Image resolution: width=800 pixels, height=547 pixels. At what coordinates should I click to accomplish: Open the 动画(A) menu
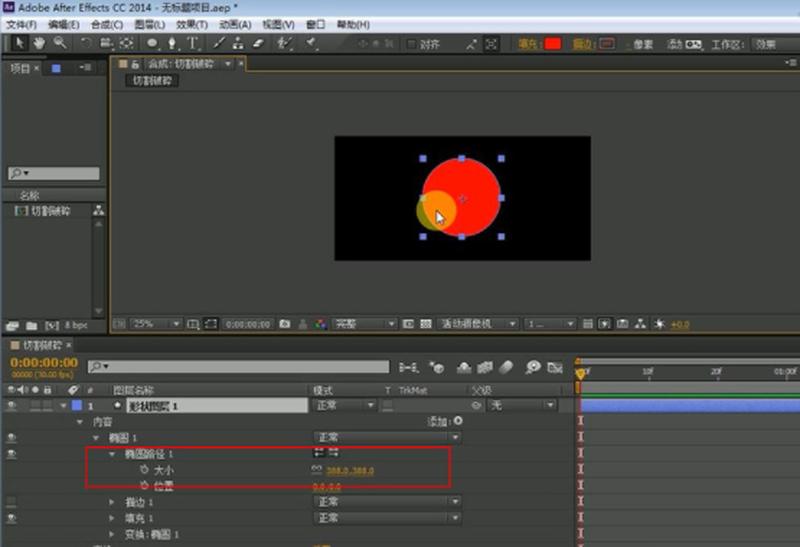tap(235, 24)
